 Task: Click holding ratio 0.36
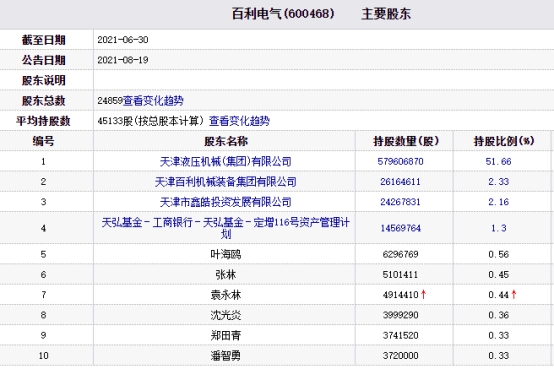tap(498, 315)
